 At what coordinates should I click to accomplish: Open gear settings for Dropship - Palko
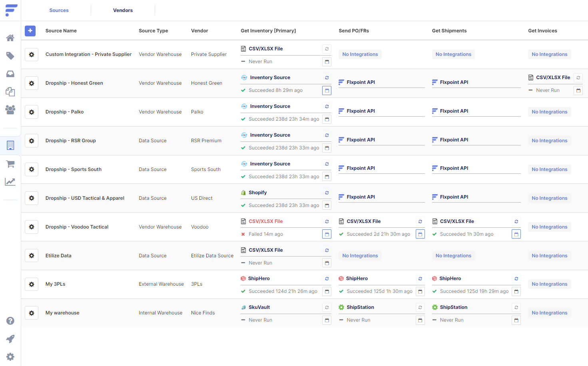[x=32, y=112]
